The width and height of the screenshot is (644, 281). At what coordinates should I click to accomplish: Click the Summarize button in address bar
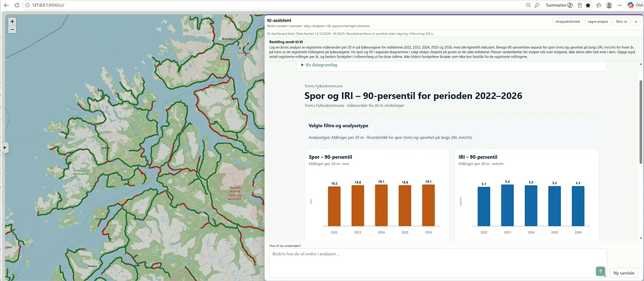(x=559, y=5)
